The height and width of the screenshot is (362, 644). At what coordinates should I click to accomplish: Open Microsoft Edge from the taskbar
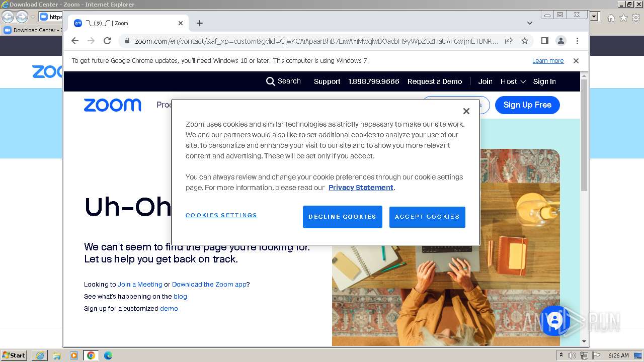108,355
